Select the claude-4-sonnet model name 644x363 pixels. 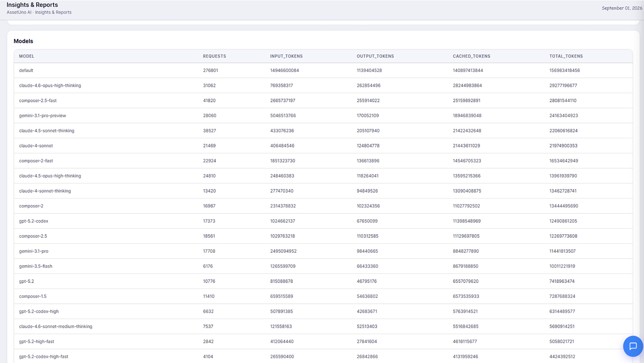[x=36, y=146]
